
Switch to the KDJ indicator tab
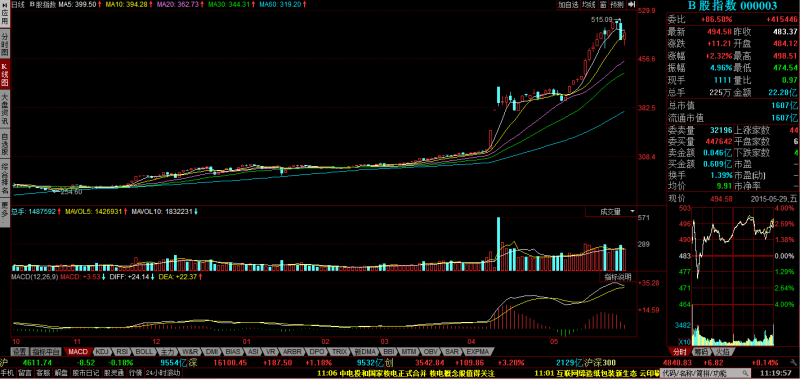click(103, 351)
